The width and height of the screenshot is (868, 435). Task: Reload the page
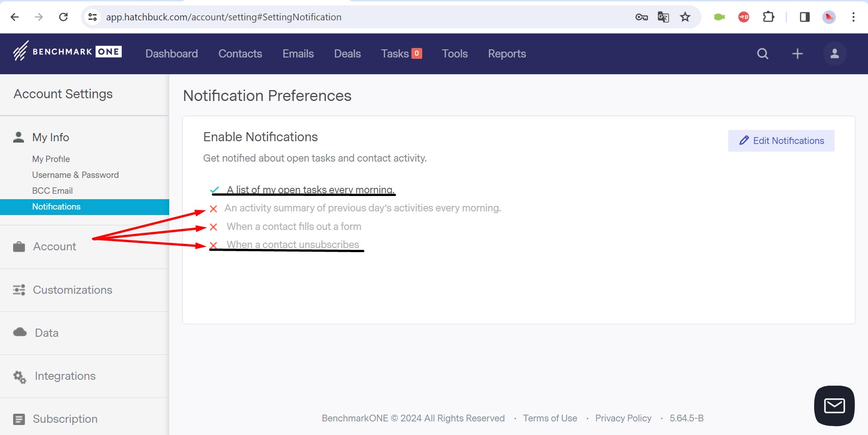[x=63, y=17]
